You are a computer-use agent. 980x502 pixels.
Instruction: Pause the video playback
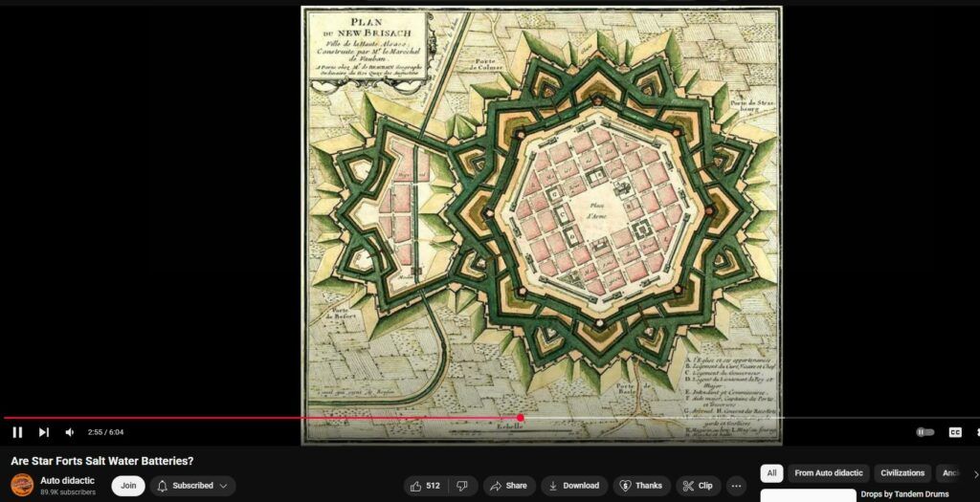click(x=17, y=432)
